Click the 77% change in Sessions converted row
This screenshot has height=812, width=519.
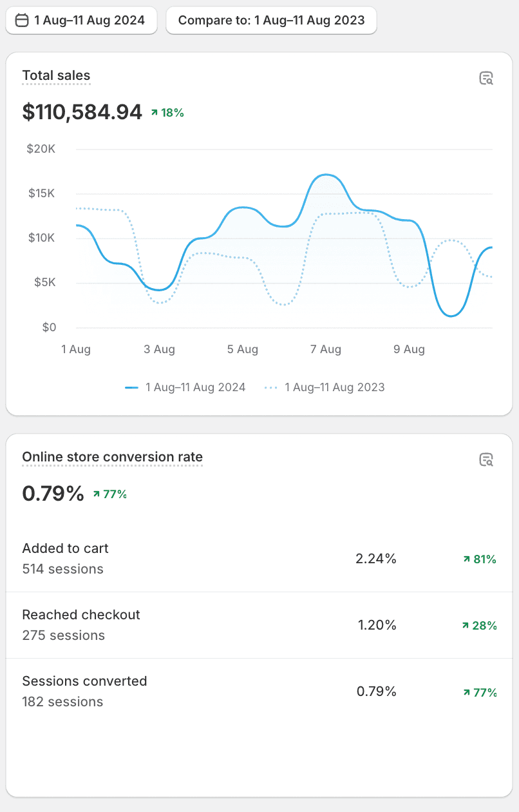480,693
